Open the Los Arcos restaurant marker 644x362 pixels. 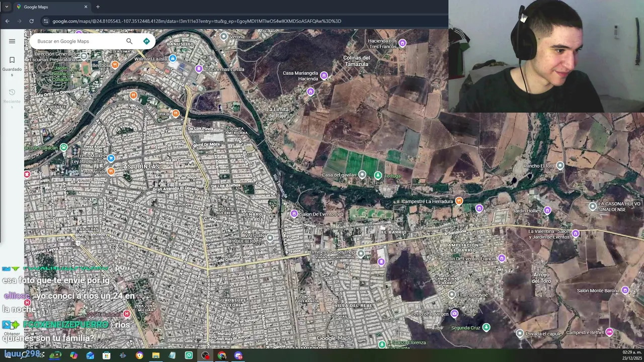pos(111,171)
